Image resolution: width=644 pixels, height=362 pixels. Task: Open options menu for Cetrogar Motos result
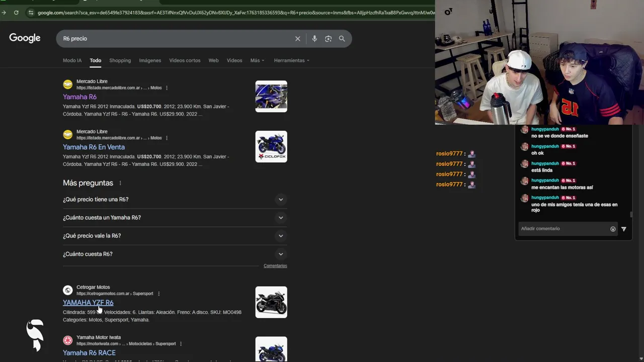point(158,294)
